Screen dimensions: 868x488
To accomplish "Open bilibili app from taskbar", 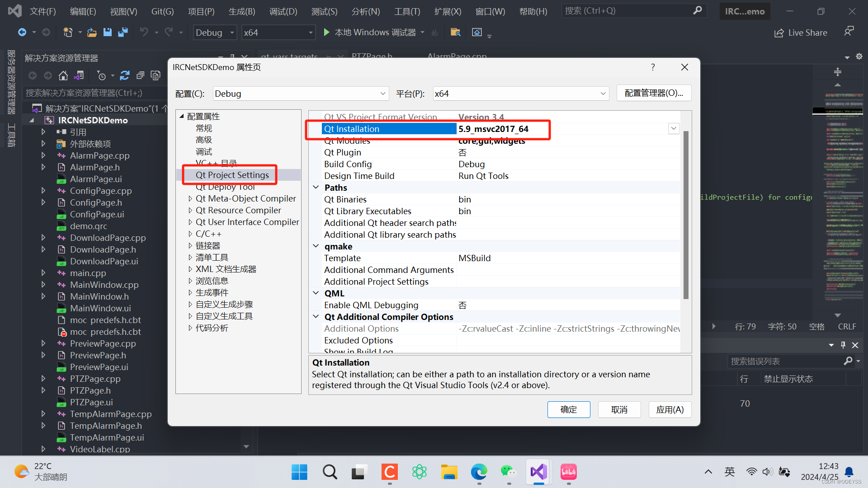I will (568, 472).
